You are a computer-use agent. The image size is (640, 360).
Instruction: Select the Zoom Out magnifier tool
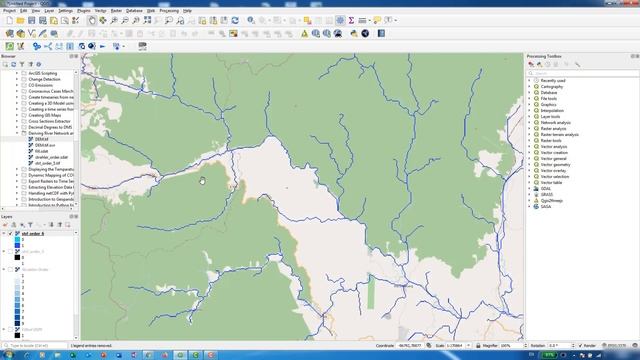click(x=125, y=20)
